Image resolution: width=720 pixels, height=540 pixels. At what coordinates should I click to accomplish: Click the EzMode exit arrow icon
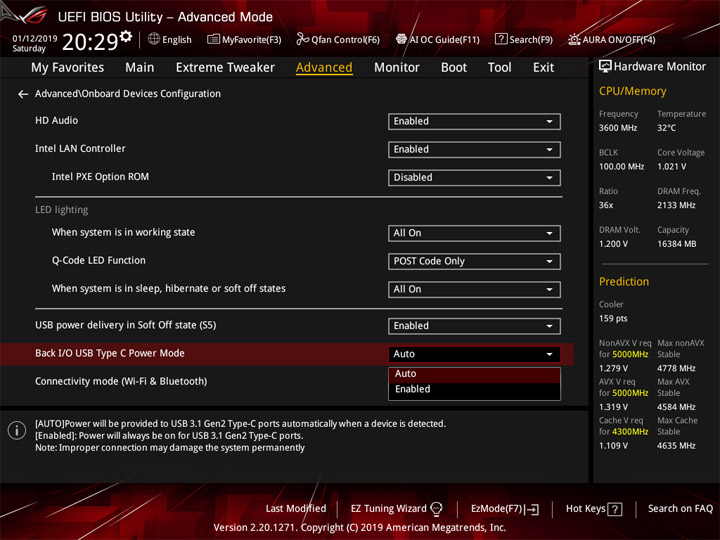coord(533,509)
